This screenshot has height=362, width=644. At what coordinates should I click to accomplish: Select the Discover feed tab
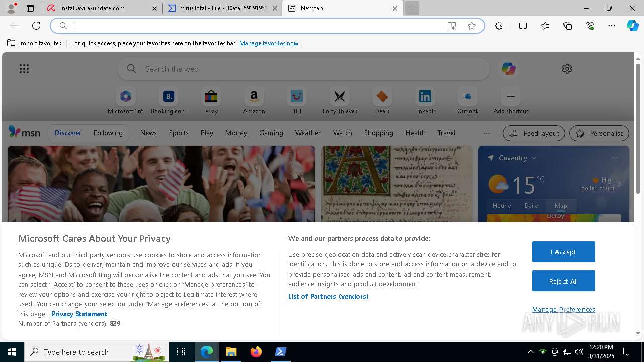(68, 133)
